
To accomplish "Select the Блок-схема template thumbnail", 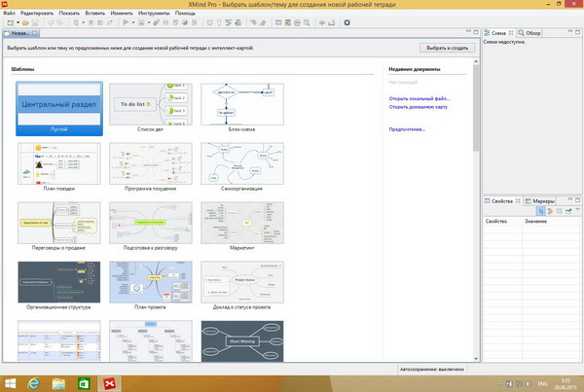I will pos(240,106).
